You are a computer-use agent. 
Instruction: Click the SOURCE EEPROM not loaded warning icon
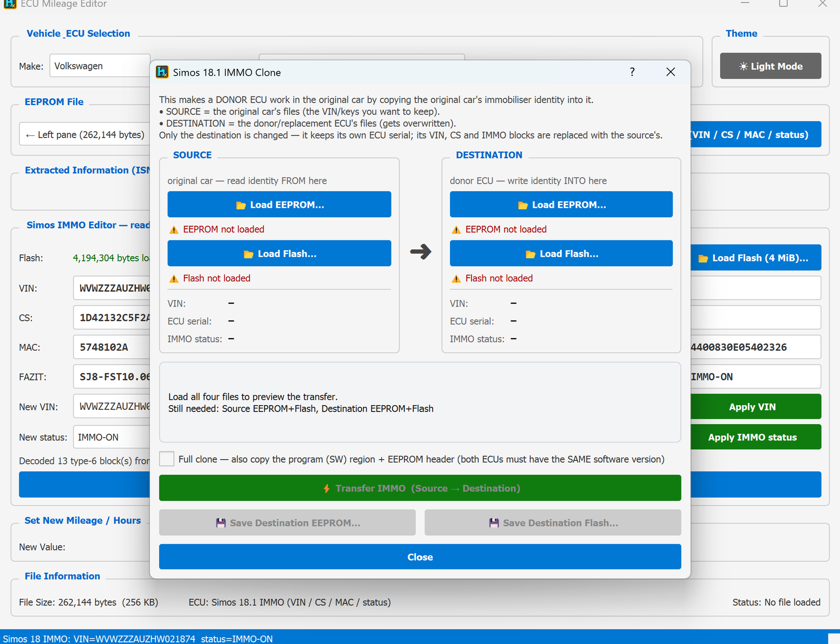[174, 230]
